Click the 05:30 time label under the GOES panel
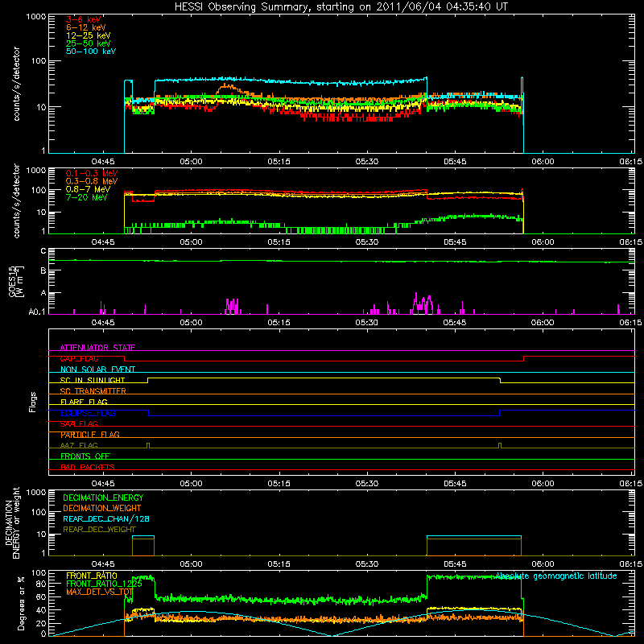This screenshot has height=644, width=644. 366,323
